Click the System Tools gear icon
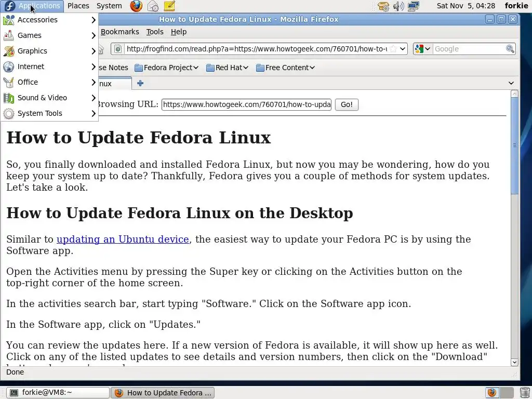 click(9, 113)
